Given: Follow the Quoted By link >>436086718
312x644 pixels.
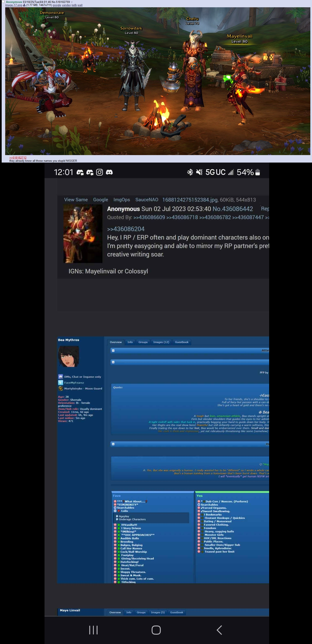Looking at the screenshot, I should pyautogui.click(x=182, y=217).
